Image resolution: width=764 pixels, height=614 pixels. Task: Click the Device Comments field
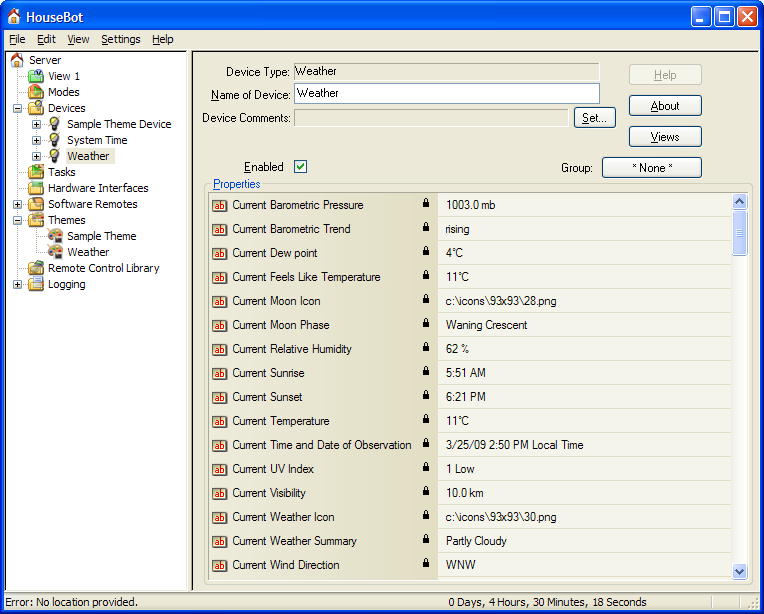431,118
